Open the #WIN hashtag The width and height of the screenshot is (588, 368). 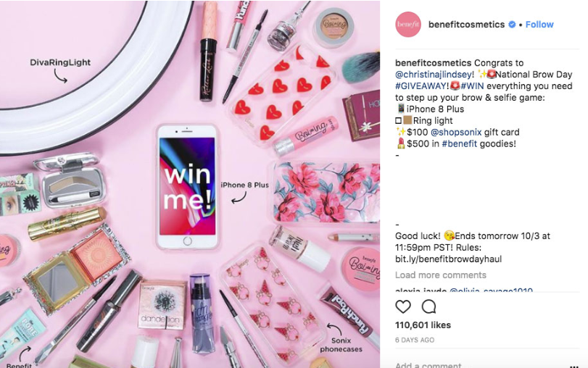(472, 85)
